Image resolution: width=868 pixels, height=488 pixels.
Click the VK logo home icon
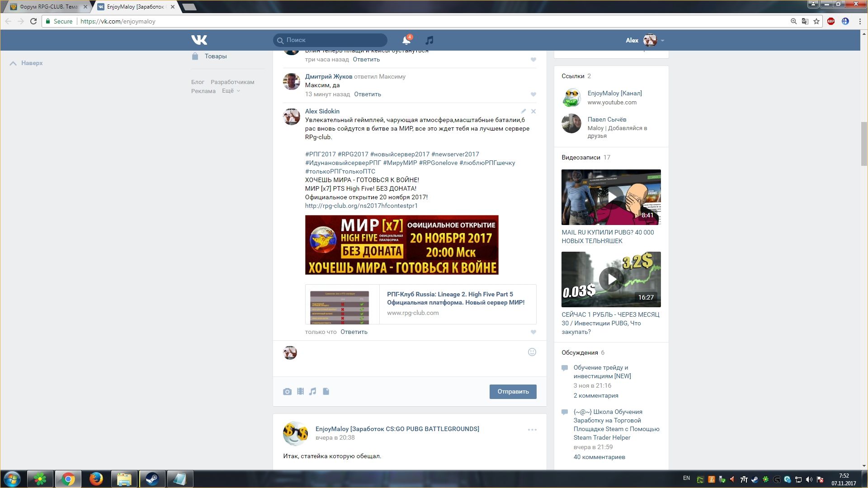click(x=199, y=40)
